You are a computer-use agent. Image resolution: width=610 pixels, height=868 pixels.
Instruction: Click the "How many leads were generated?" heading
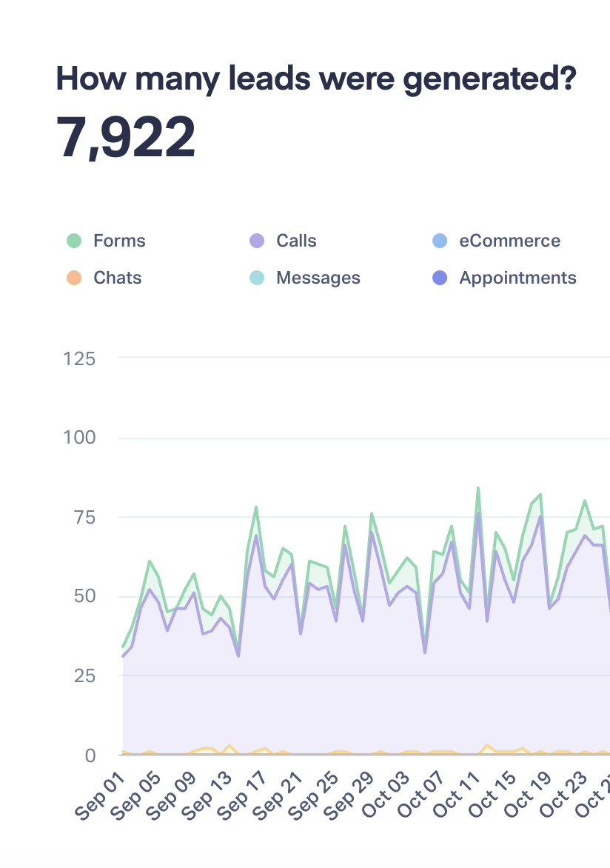(315, 79)
